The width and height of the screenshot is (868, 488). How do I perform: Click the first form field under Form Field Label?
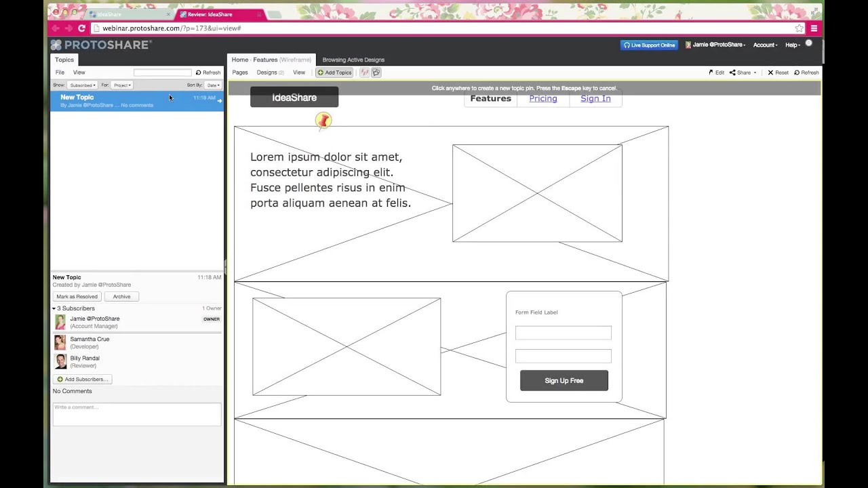pyautogui.click(x=564, y=333)
